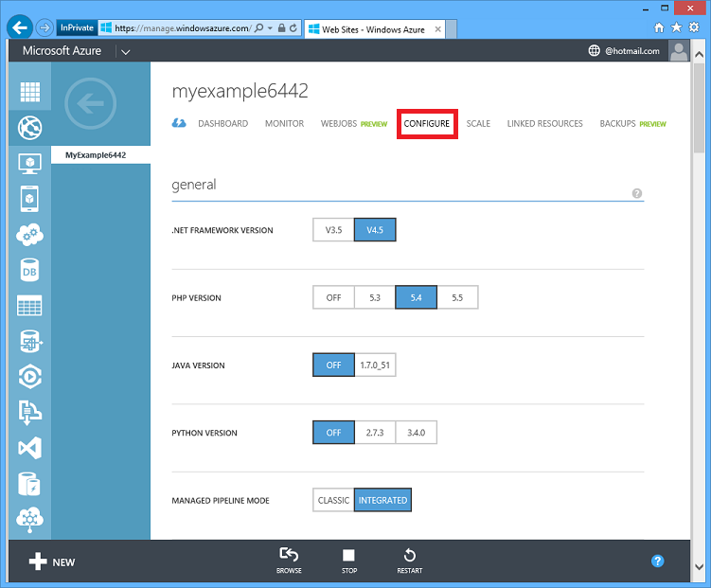The height and width of the screenshot is (588, 711).
Task: Select MyExample6442 in the site list
Action: coord(100,155)
